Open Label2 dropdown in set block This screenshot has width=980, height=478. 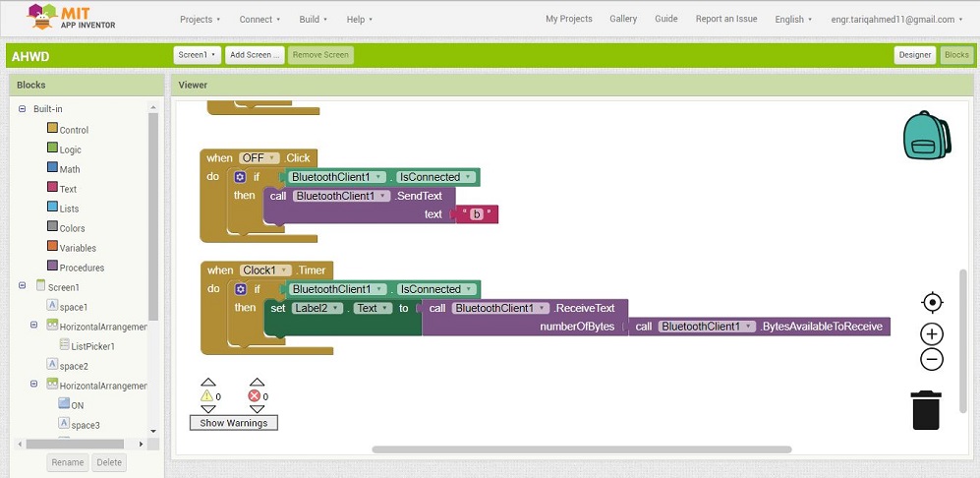(317, 308)
